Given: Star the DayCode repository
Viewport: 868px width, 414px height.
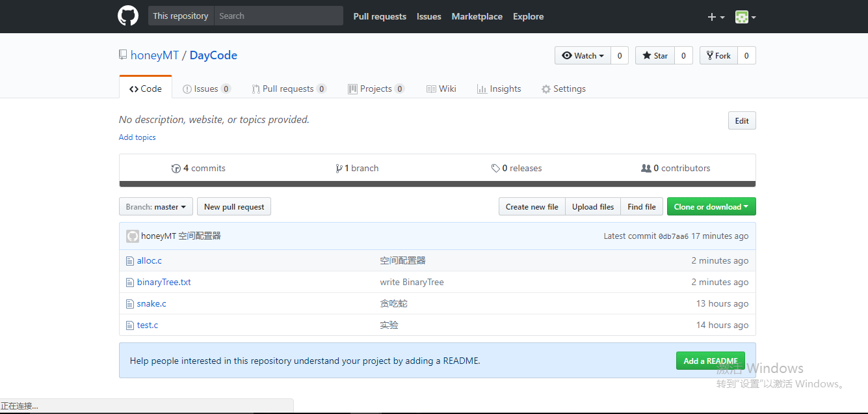Looking at the screenshot, I should pyautogui.click(x=655, y=56).
